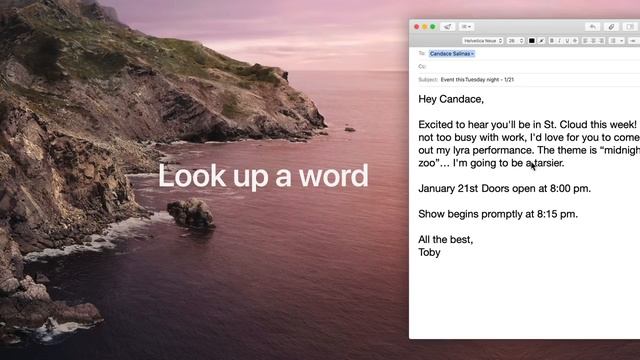Close the compose window with red button

tap(417, 27)
